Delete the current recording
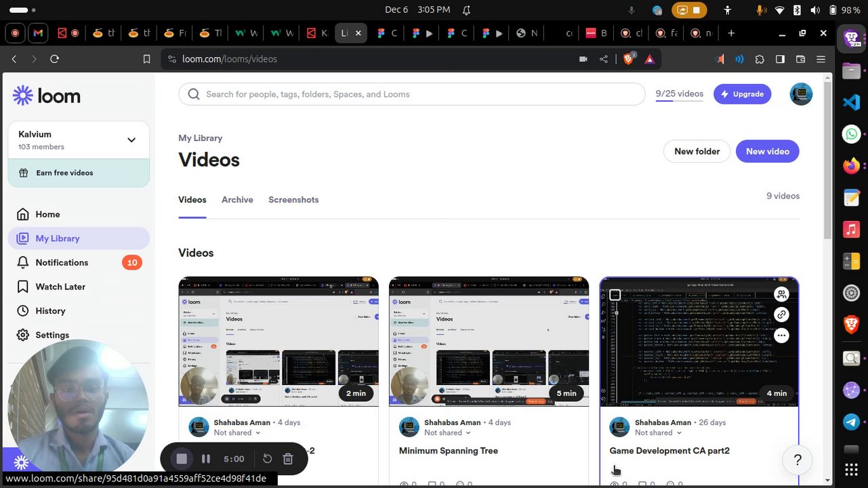Viewport: 868px width, 488px height. pyautogui.click(x=288, y=459)
